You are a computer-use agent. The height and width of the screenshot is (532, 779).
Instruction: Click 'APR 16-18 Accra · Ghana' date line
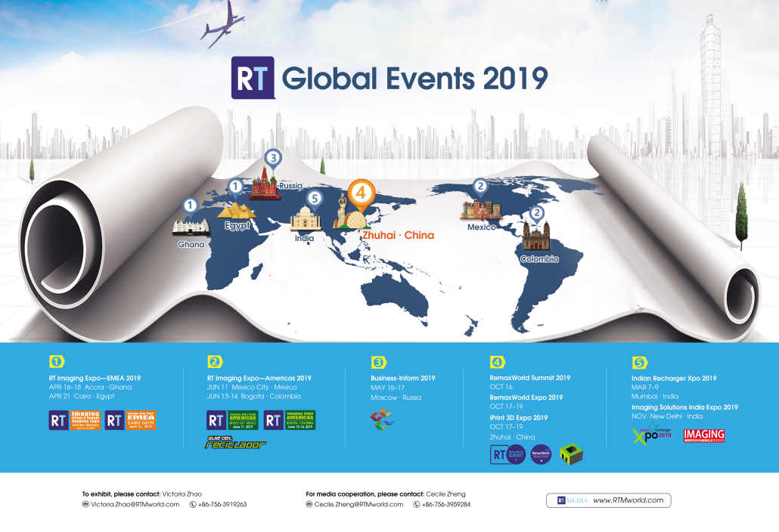[91, 387]
